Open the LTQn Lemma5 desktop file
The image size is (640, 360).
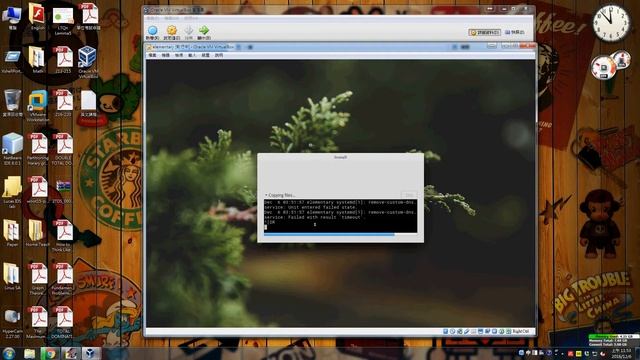[x=62, y=20]
